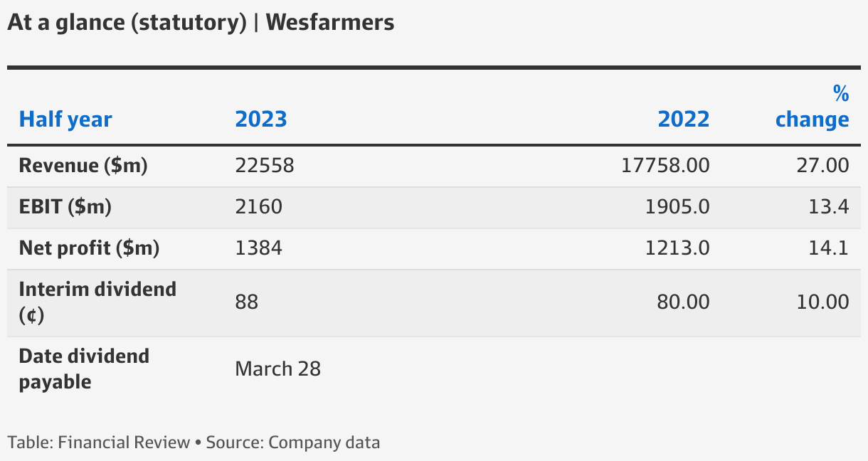
Task: Click the 2023 column header
Action: click(261, 119)
